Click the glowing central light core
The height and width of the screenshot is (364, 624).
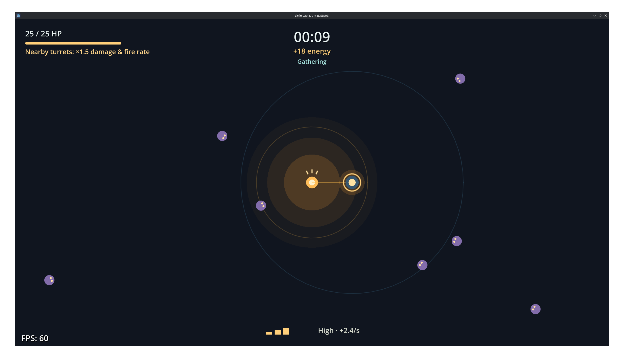312,182
